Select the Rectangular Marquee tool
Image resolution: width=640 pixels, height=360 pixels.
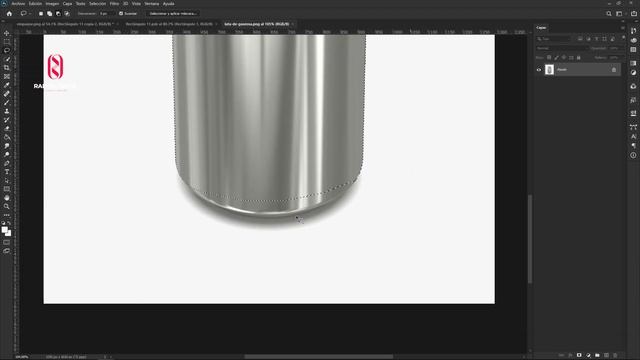click(7, 42)
